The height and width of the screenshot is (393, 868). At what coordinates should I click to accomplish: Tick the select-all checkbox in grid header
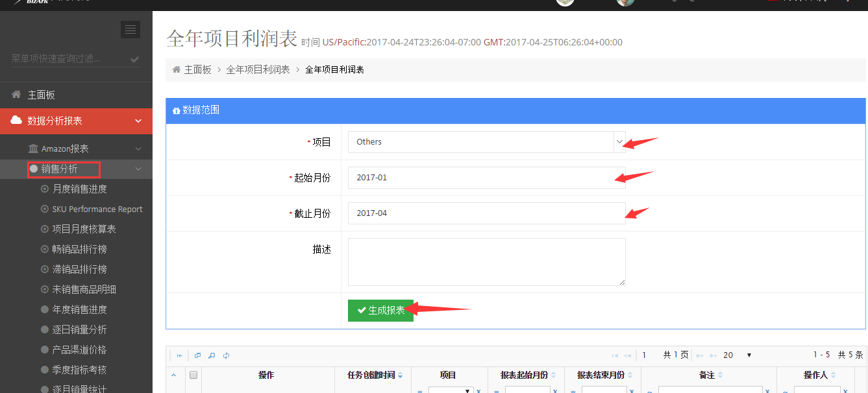pyautogui.click(x=193, y=375)
